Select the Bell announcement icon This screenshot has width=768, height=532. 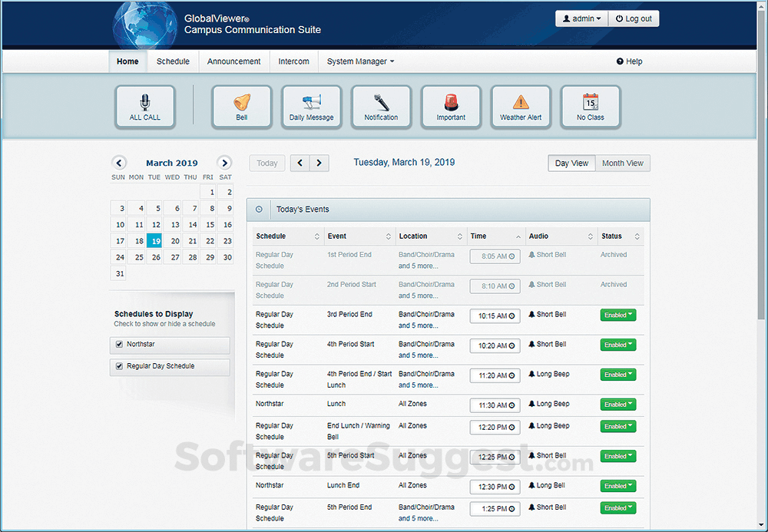coord(241,102)
